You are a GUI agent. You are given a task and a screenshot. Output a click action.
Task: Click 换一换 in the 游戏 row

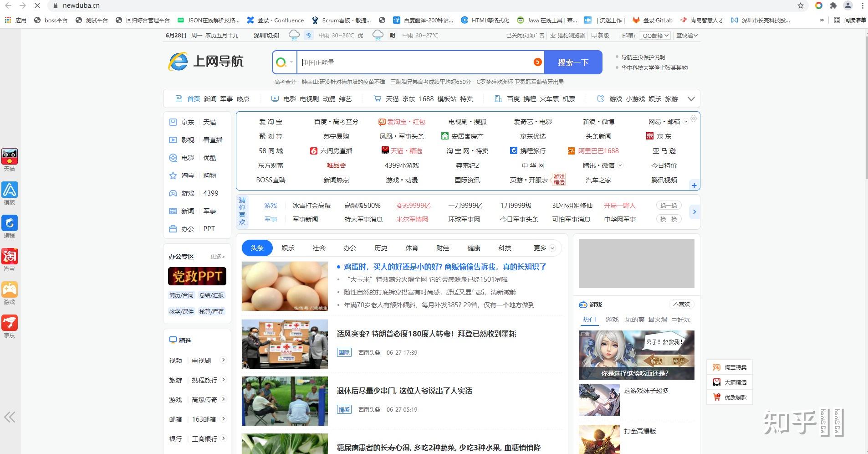(x=669, y=206)
